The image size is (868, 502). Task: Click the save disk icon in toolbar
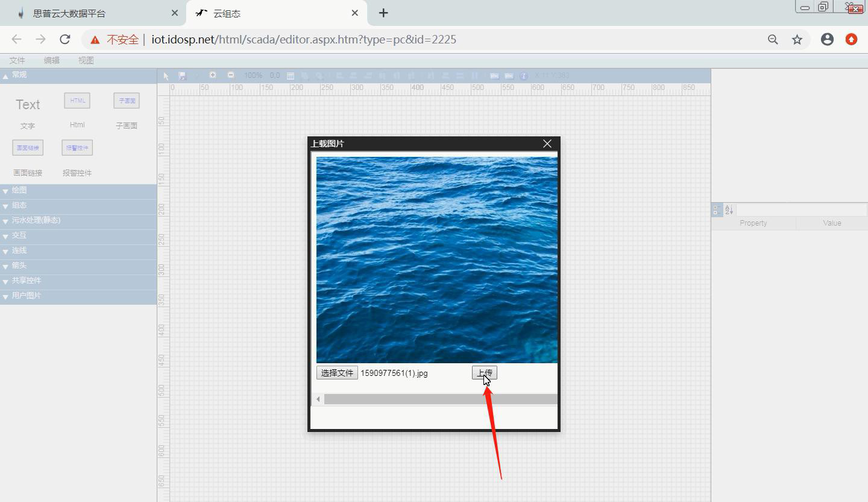click(x=183, y=76)
